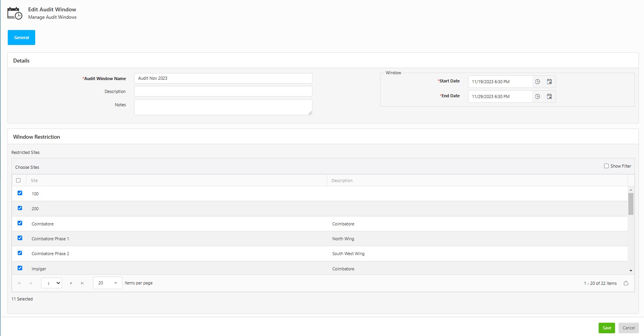The height and width of the screenshot is (336, 644).
Task: Open the page number dropdown
Action: point(52,283)
